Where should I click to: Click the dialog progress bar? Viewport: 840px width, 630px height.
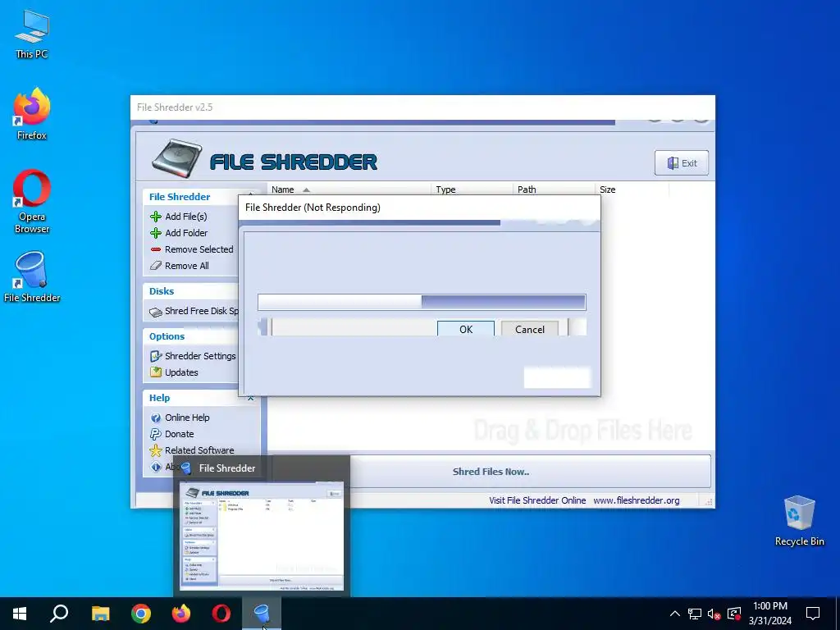[422, 302]
